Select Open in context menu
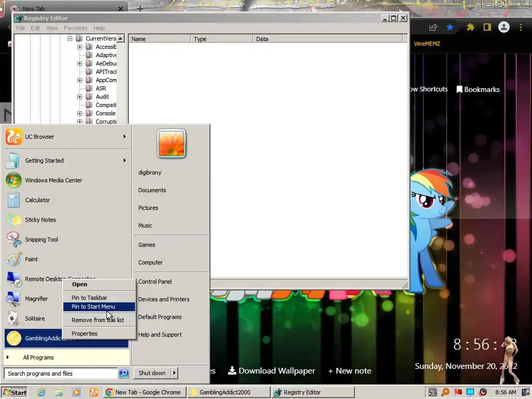This screenshot has width=532, height=399. (99, 284)
